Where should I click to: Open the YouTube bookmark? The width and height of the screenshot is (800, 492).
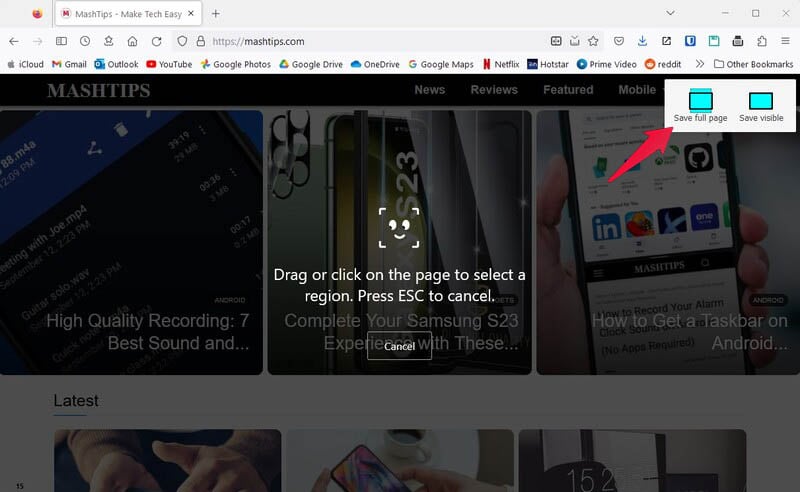pyautogui.click(x=169, y=64)
